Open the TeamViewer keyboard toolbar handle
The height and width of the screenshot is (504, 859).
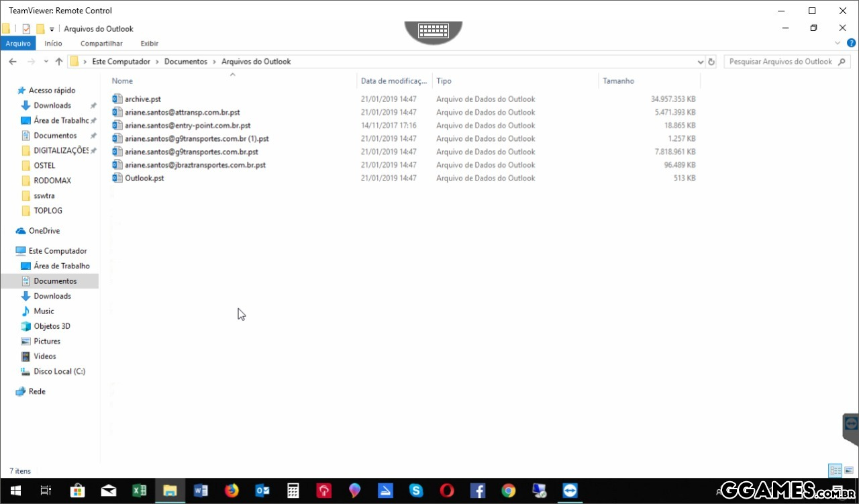tap(434, 31)
